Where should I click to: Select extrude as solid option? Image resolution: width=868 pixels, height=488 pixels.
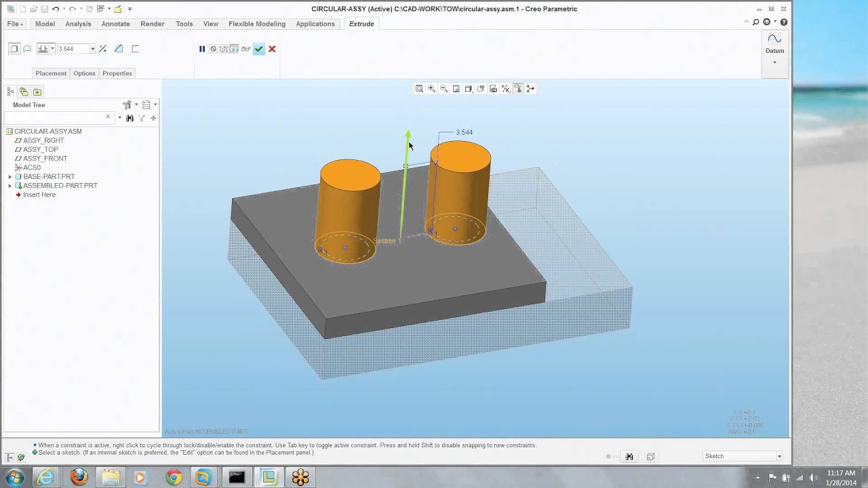14,49
